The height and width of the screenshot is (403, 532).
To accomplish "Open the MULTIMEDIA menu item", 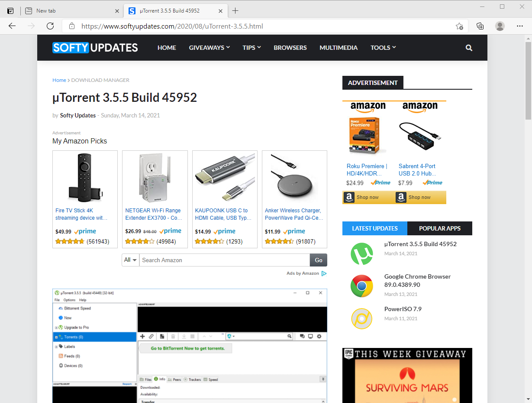I will [x=339, y=48].
